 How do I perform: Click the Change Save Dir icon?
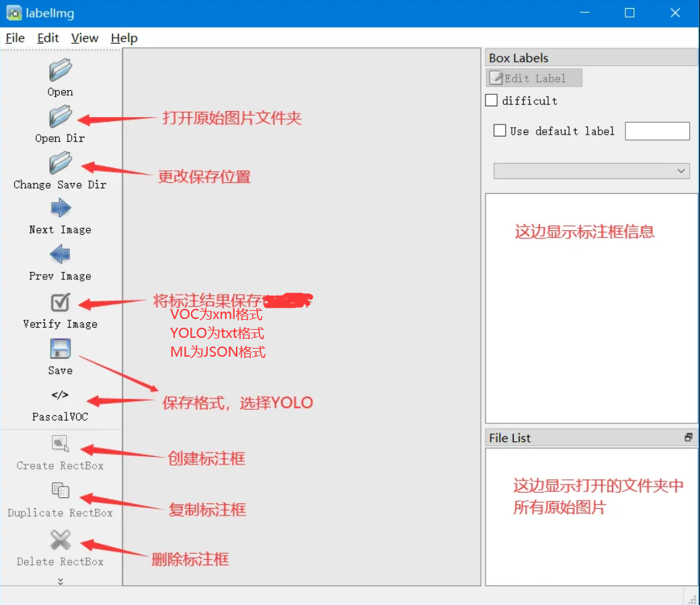[x=61, y=163]
